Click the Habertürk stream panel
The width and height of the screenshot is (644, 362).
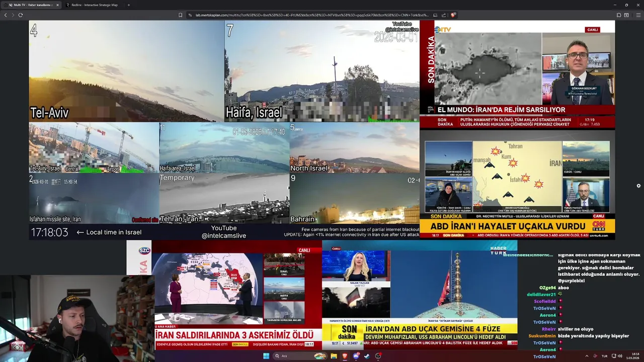pyautogui.click(x=420, y=295)
